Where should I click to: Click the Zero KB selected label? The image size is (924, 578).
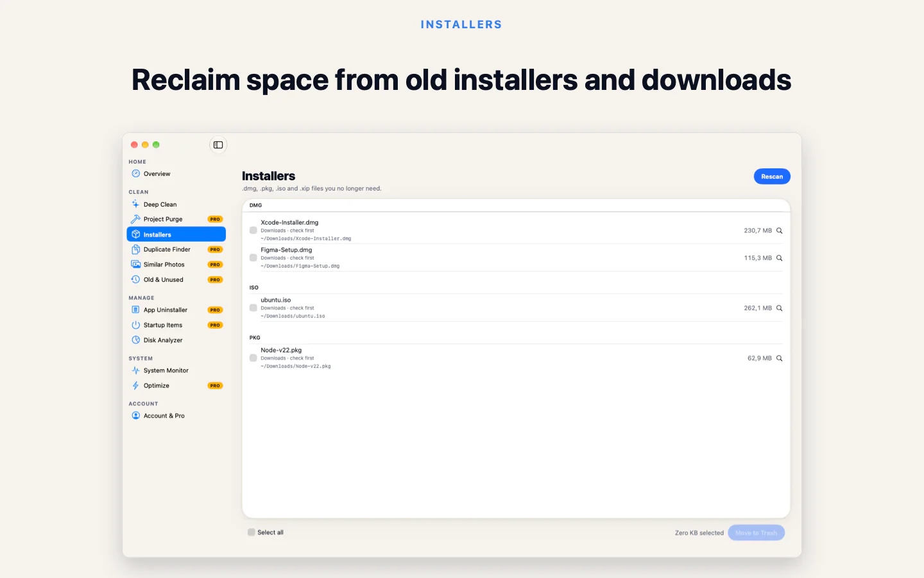[x=699, y=533]
